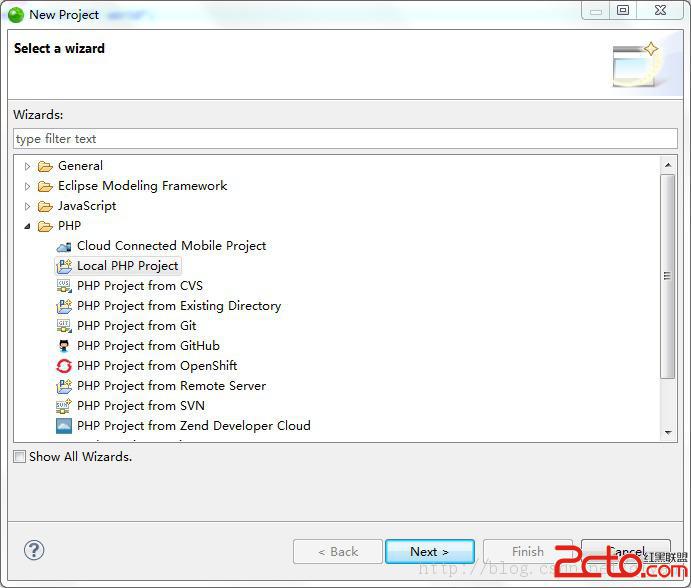The height and width of the screenshot is (588, 691).
Task: Select the JavaScript category label
Action: [x=87, y=206]
